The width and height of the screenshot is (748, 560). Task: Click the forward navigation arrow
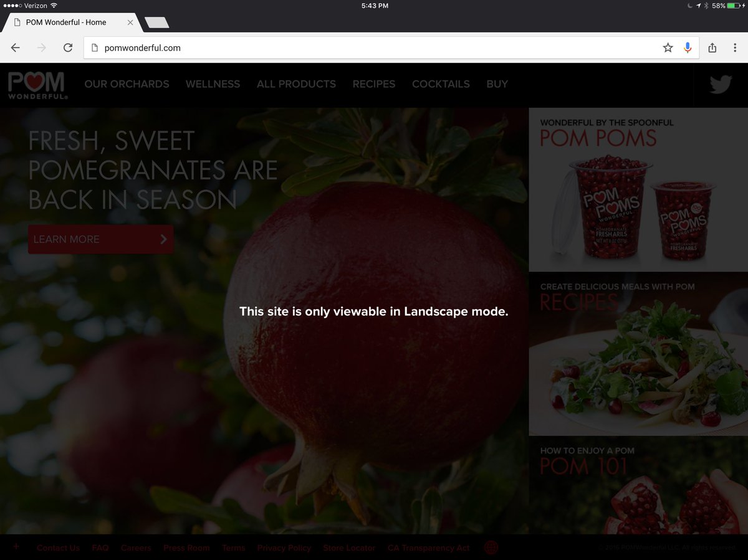pyautogui.click(x=42, y=47)
